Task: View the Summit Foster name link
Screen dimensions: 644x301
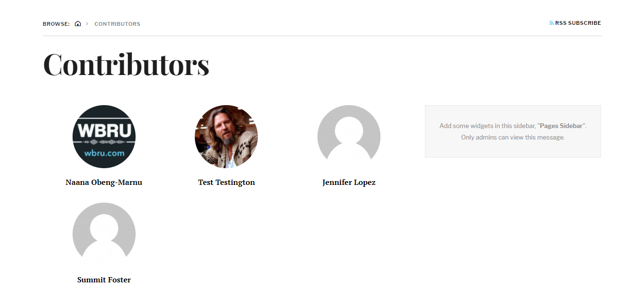Action: (104, 280)
